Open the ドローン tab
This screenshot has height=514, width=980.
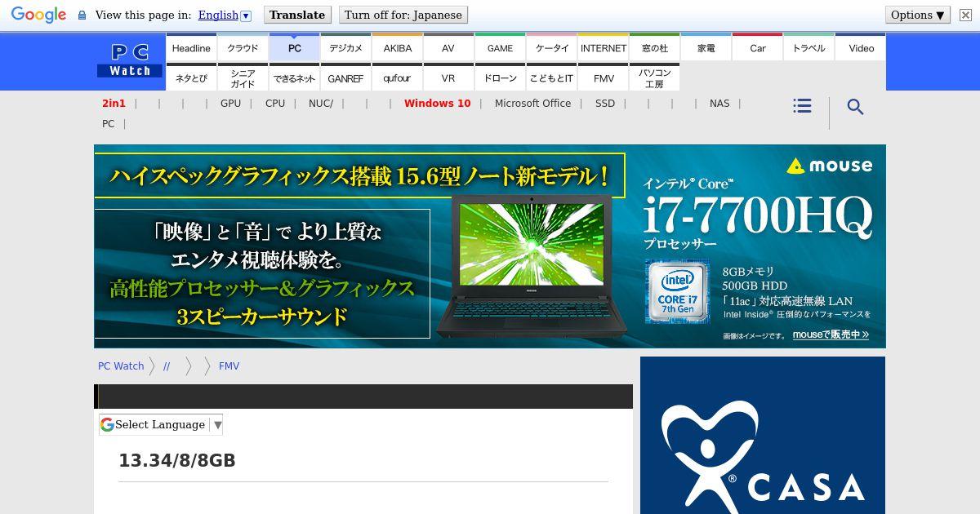tap(501, 78)
